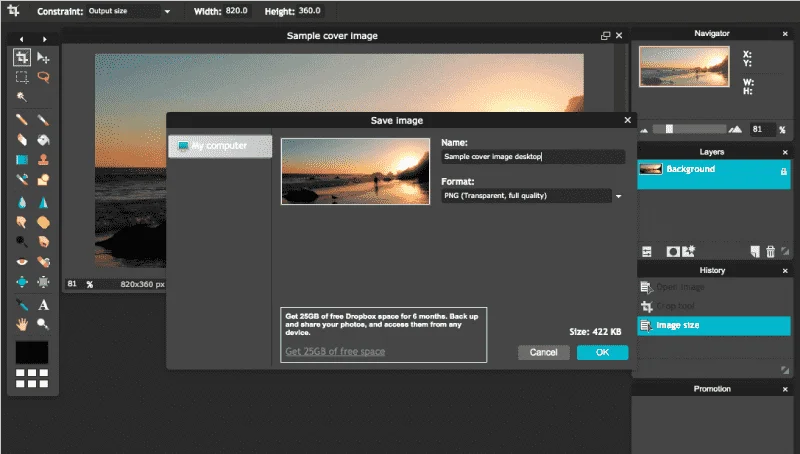Screen dimensions: 800x454
Task: Activate the Wand tool
Action: pos(21,97)
